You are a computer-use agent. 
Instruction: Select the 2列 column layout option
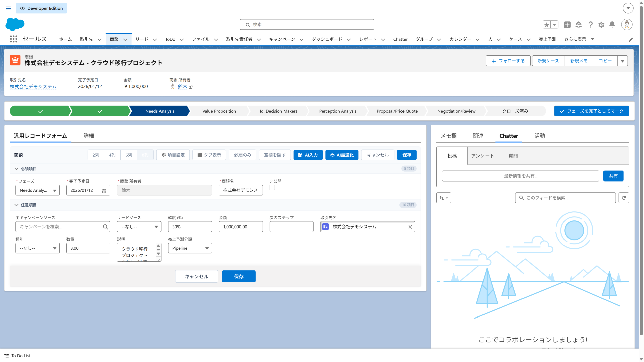click(96, 155)
